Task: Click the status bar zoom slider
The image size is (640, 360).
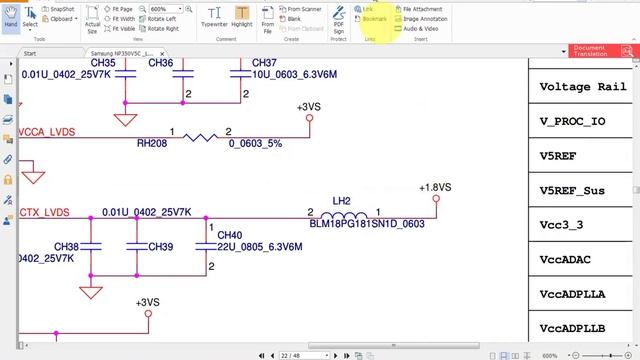Action: coord(611,356)
